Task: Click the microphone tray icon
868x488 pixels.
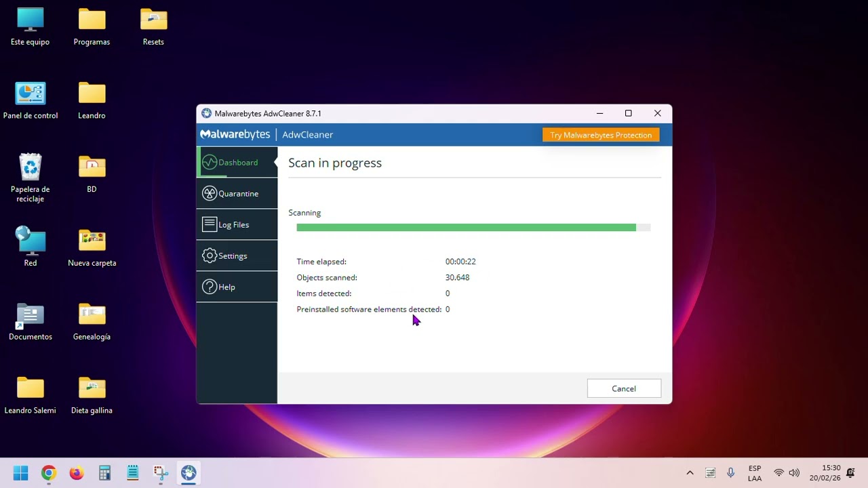Action: pyautogui.click(x=730, y=473)
